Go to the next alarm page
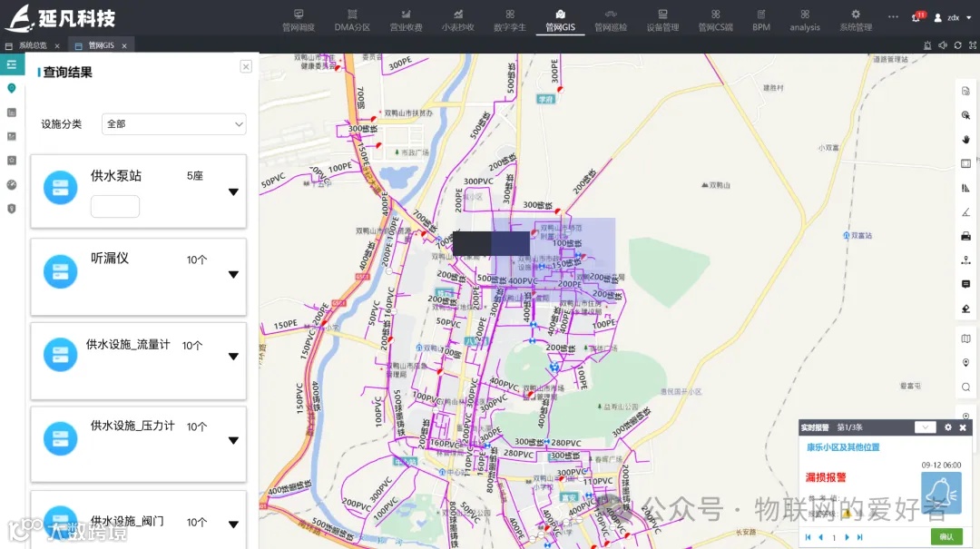Screen dimensions: 980x549 [x=847, y=537]
